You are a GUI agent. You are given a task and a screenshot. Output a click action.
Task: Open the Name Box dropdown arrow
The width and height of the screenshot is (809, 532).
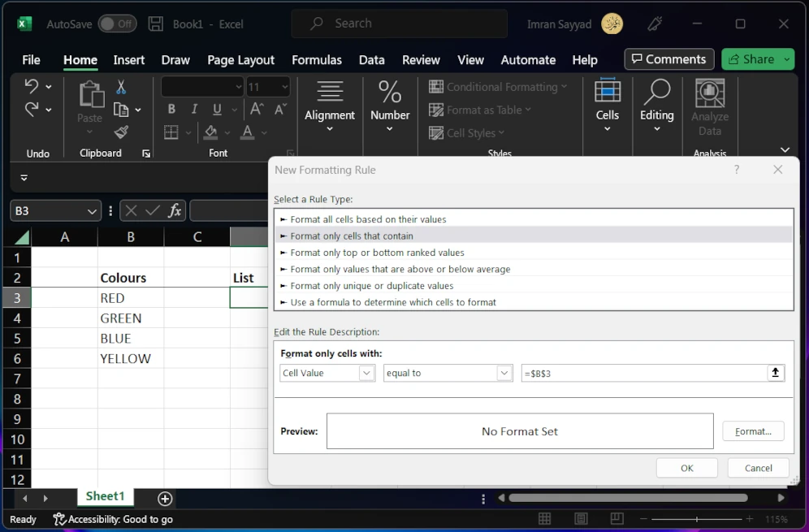92,211
